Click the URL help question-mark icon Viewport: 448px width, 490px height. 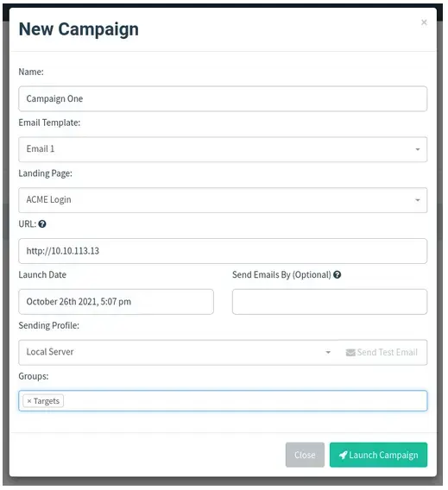(x=42, y=223)
